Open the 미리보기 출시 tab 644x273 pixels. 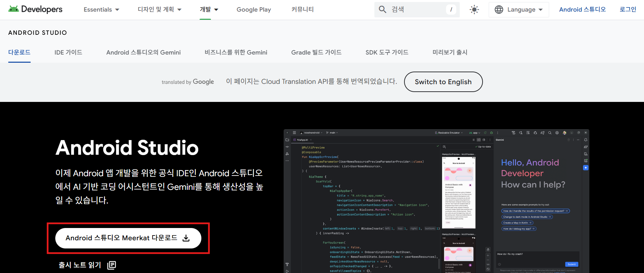coord(450,52)
